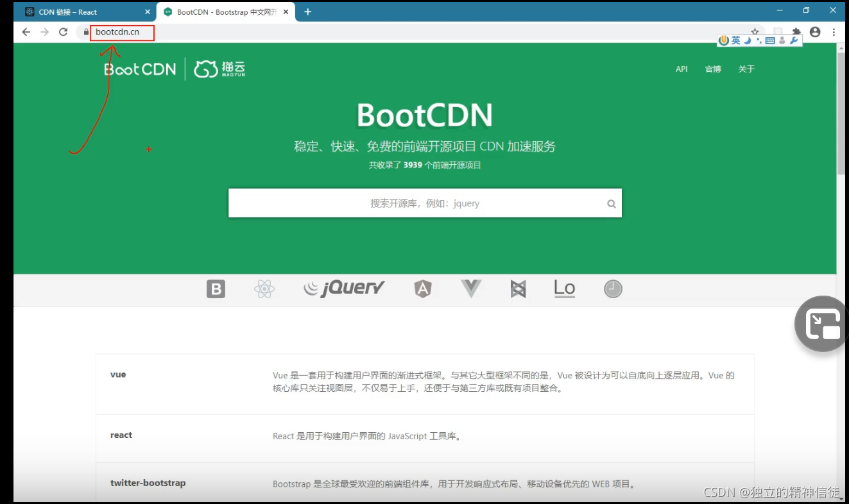
Task: Click the 搜索开源库 search field
Action: (x=425, y=203)
